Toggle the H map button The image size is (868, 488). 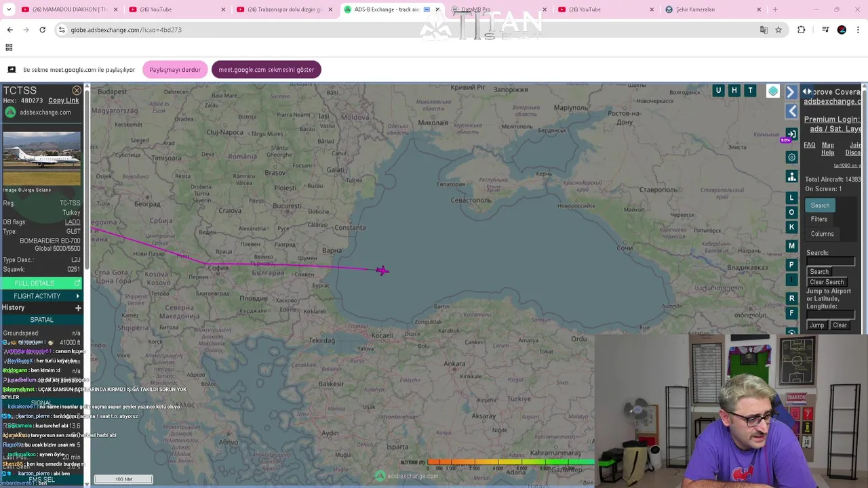tap(734, 90)
